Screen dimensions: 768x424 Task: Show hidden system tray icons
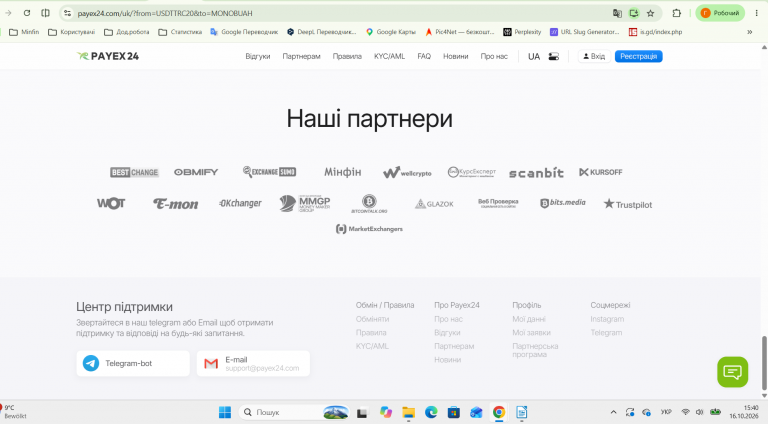tap(613, 412)
